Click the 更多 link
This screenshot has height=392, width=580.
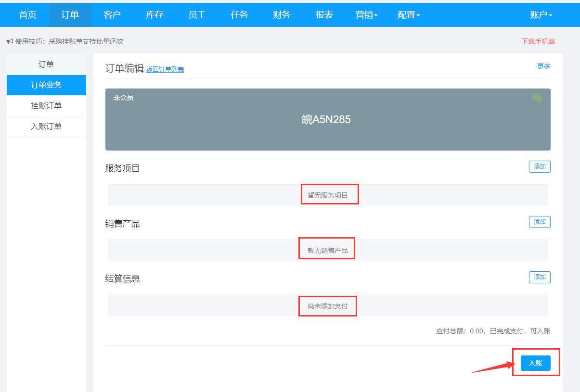(543, 66)
